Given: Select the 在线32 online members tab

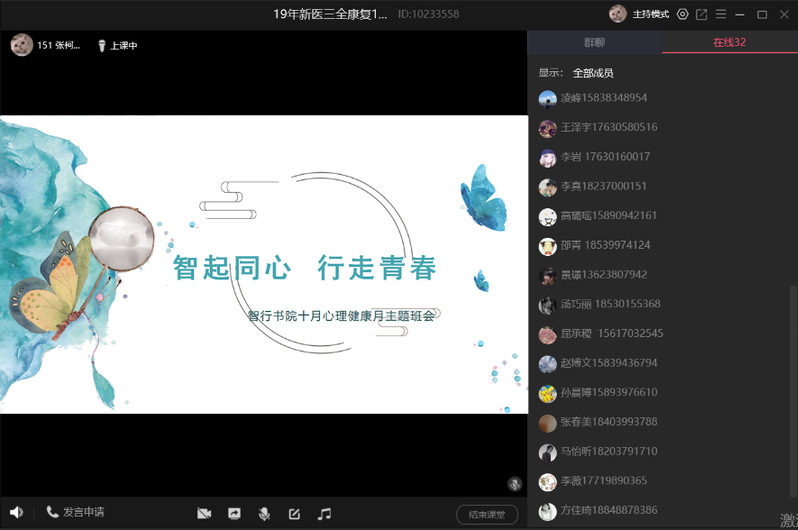Looking at the screenshot, I should pyautogui.click(x=729, y=42).
